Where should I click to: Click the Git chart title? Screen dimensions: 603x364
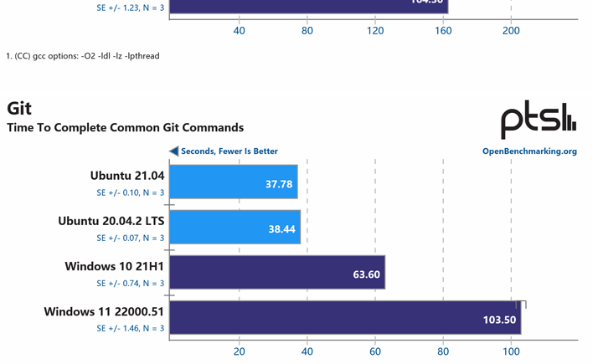click(19, 109)
